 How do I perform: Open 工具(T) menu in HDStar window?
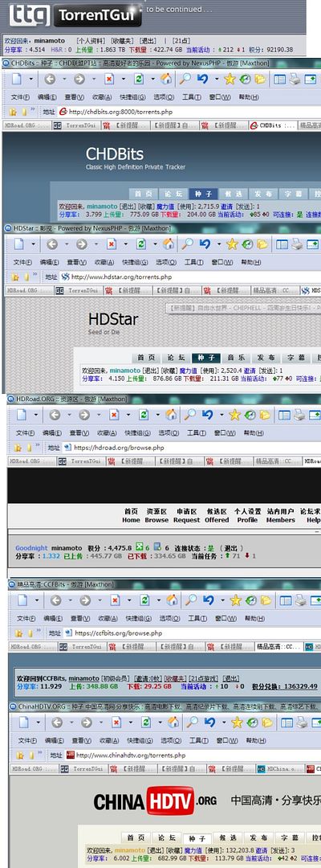[x=194, y=262]
